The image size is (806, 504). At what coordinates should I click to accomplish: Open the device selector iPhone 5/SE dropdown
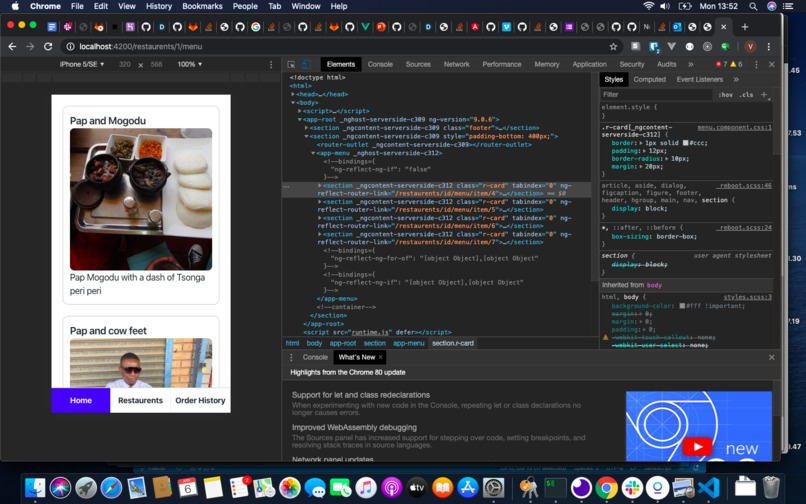pyautogui.click(x=82, y=64)
